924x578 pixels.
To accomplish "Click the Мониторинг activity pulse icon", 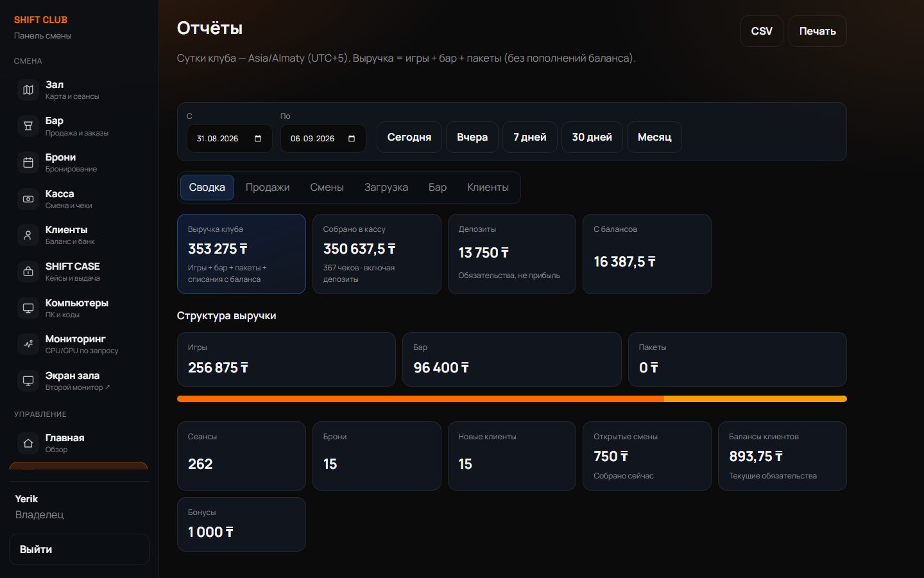I will pos(28,344).
